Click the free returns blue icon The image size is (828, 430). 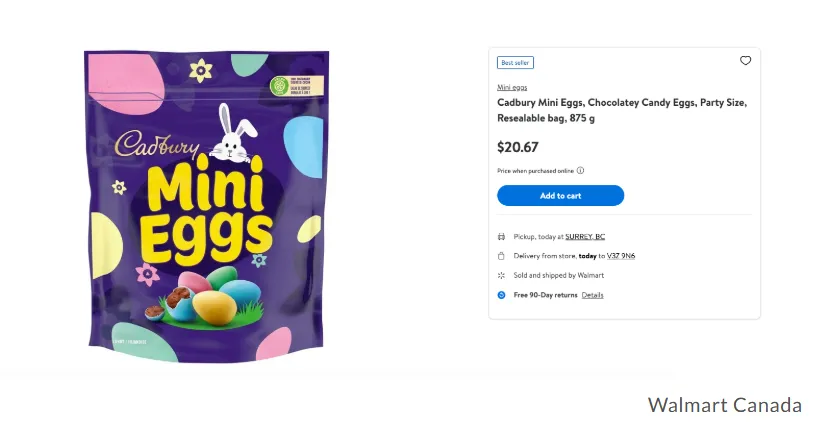click(502, 295)
